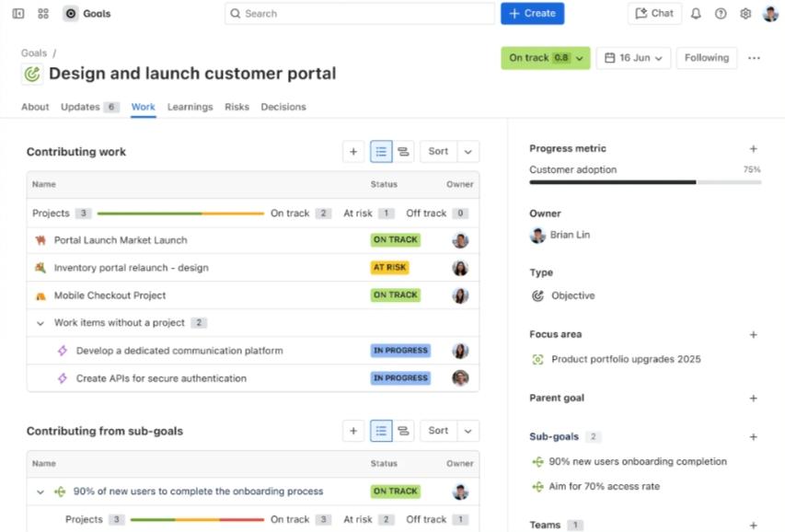
Task: Open the notifications bell
Action: point(696,14)
